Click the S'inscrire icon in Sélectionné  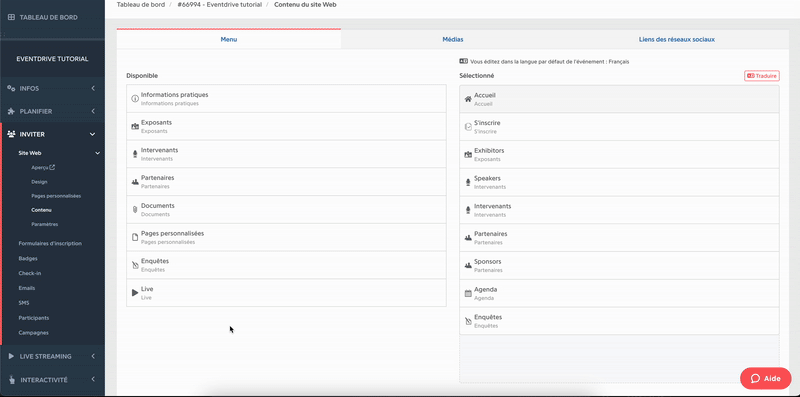[468, 127]
